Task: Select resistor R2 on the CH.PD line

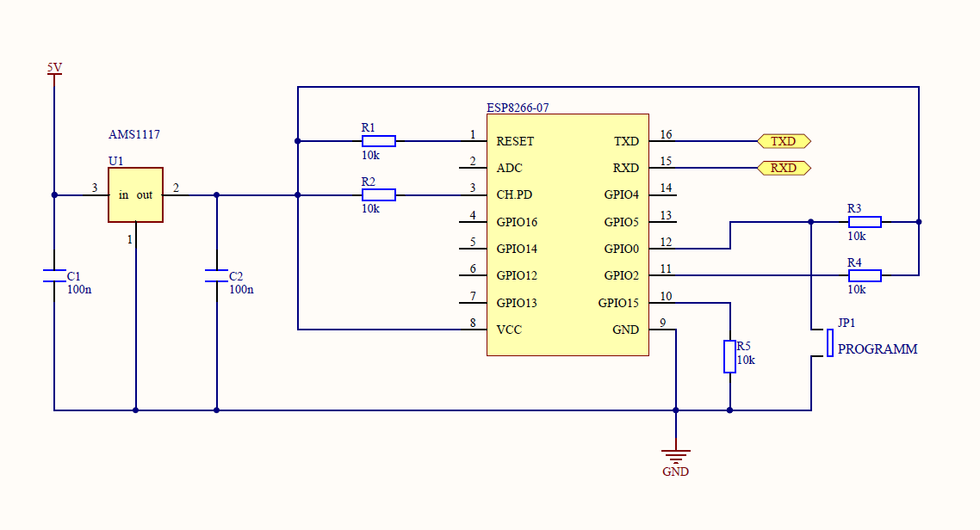Action: click(x=379, y=194)
